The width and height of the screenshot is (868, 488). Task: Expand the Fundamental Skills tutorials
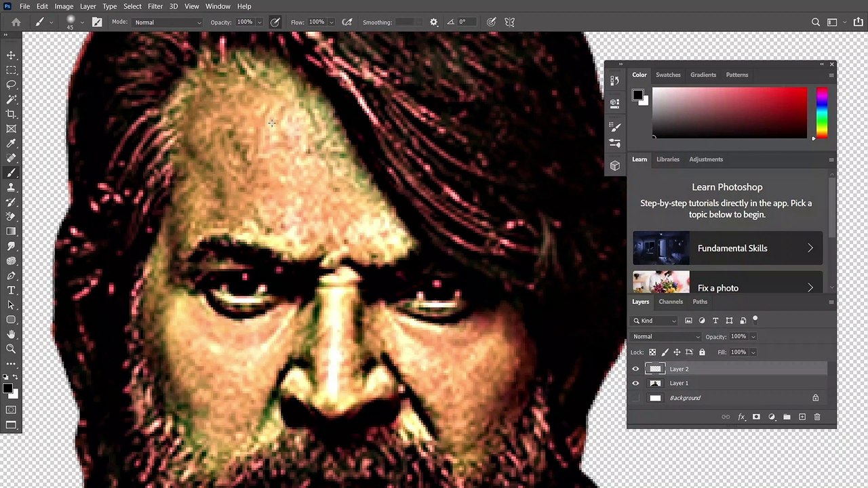point(728,248)
